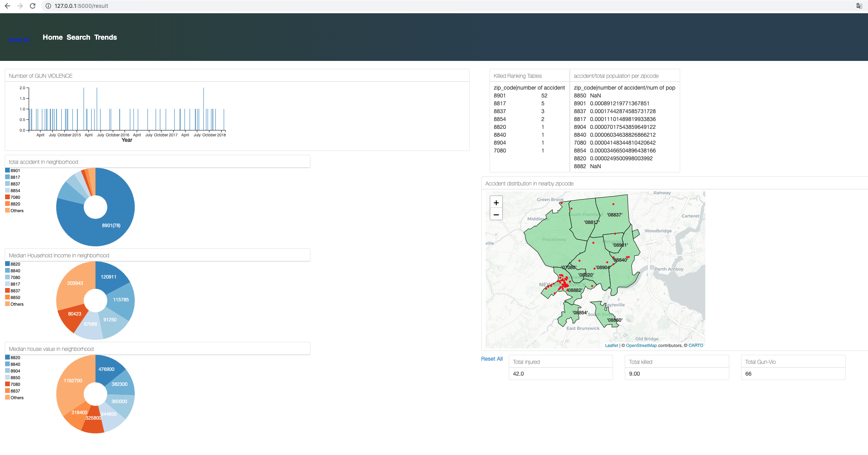Click the Others legend item in household income chart

(x=16, y=305)
